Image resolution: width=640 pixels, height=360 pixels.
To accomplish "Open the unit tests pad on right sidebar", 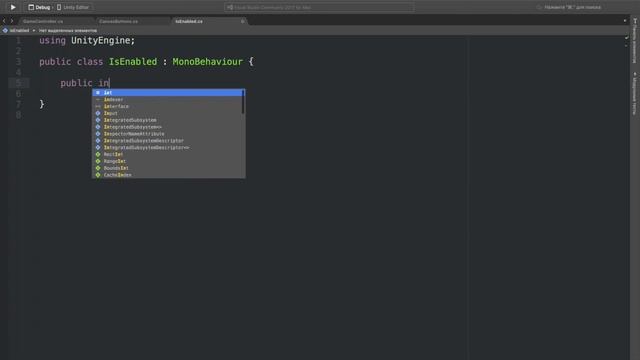I will 634,93.
